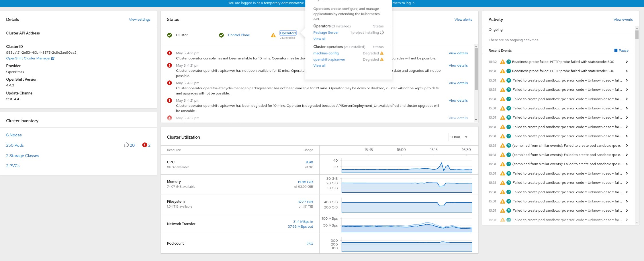Click the external link icon after Cluster Manager
Viewport: 644px width, 261px height.
click(53, 58)
